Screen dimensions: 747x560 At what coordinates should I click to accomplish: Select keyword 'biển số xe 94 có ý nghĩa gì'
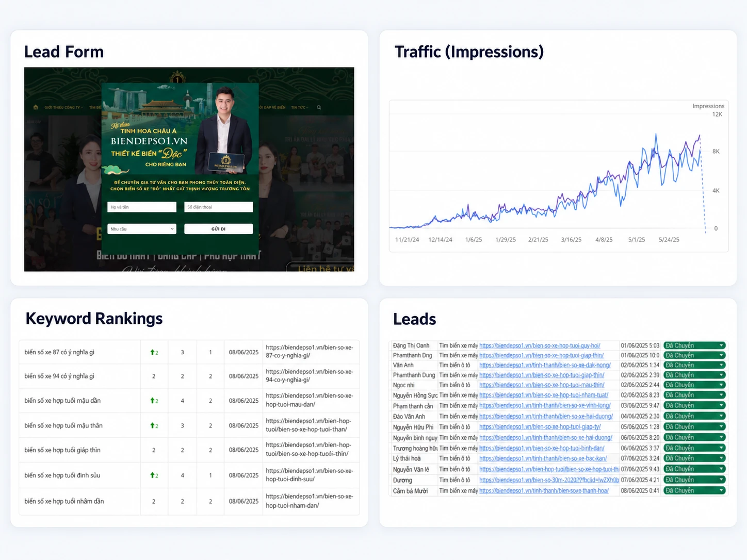(x=59, y=376)
